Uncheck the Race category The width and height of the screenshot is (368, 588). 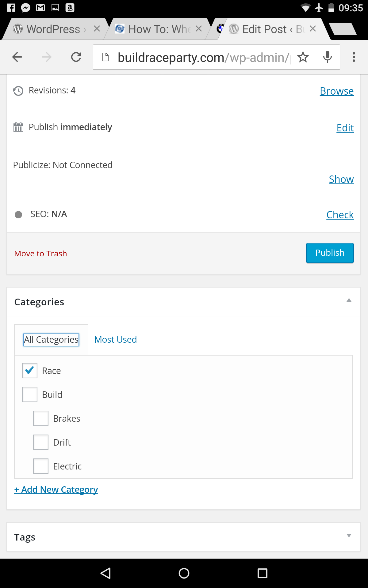[30, 371]
